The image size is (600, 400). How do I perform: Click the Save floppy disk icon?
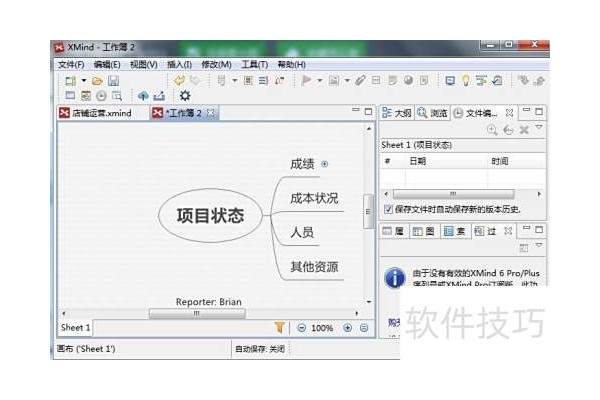(114, 81)
